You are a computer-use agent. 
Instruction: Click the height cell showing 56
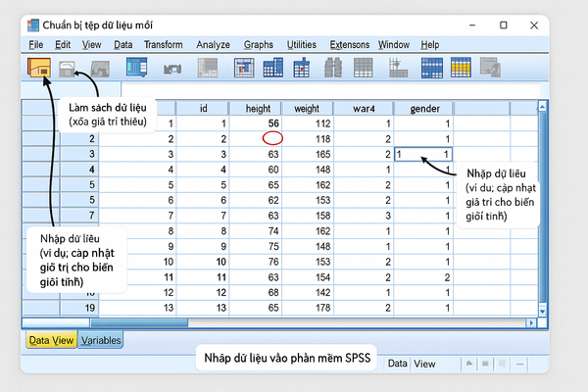point(256,123)
